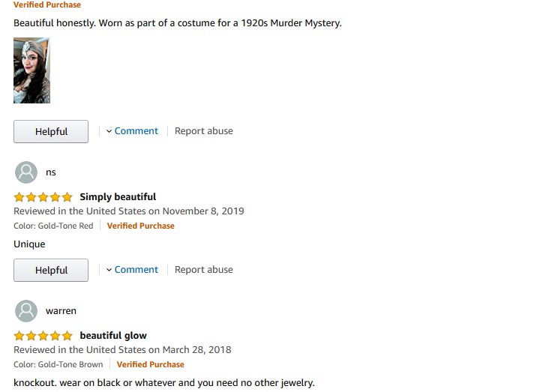Open reviewer warren's profile name
This screenshot has height=392, width=549.
pos(61,311)
